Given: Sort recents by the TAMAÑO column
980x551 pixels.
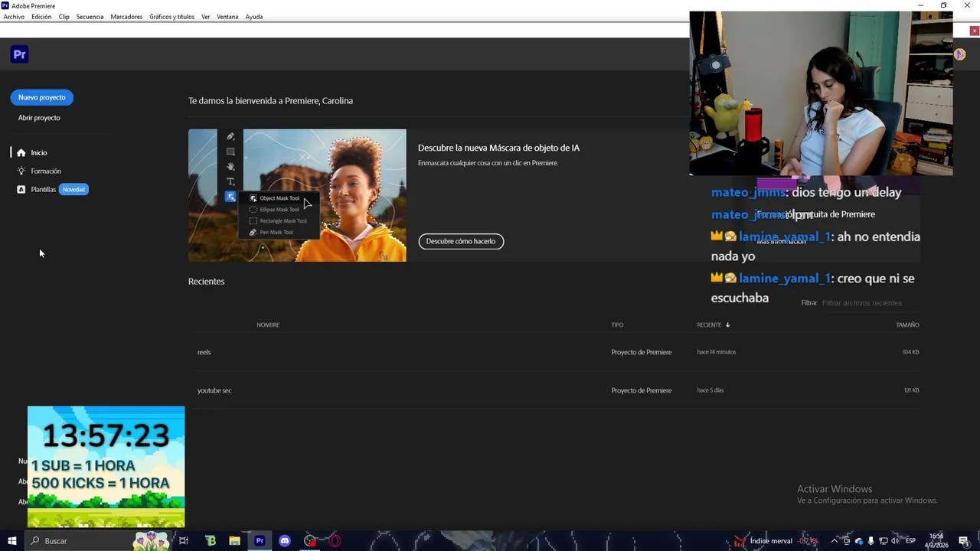Looking at the screenshot, I should click(x=907, y=324).
